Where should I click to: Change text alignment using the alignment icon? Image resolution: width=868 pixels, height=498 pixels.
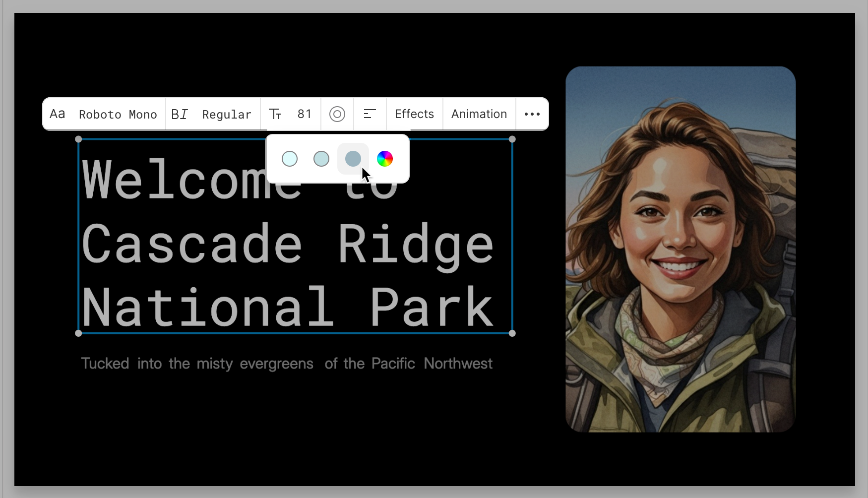[x=370, y=114]
